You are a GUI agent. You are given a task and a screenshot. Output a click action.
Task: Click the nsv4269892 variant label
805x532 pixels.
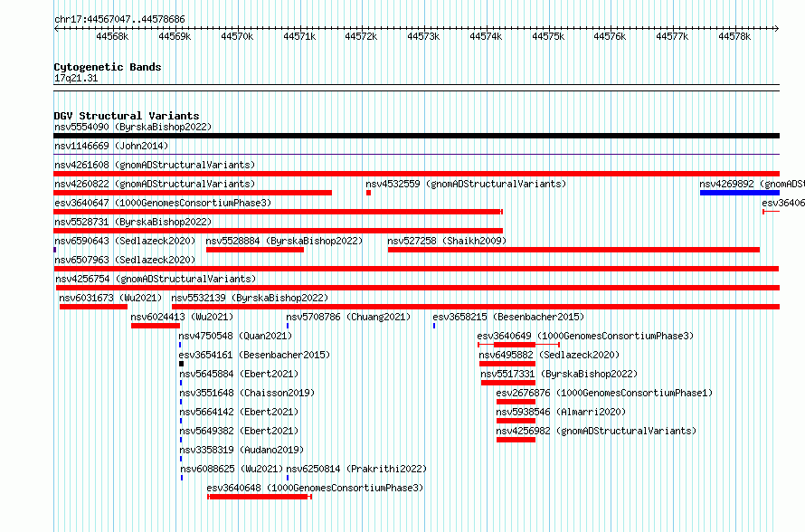pos(752,184)
